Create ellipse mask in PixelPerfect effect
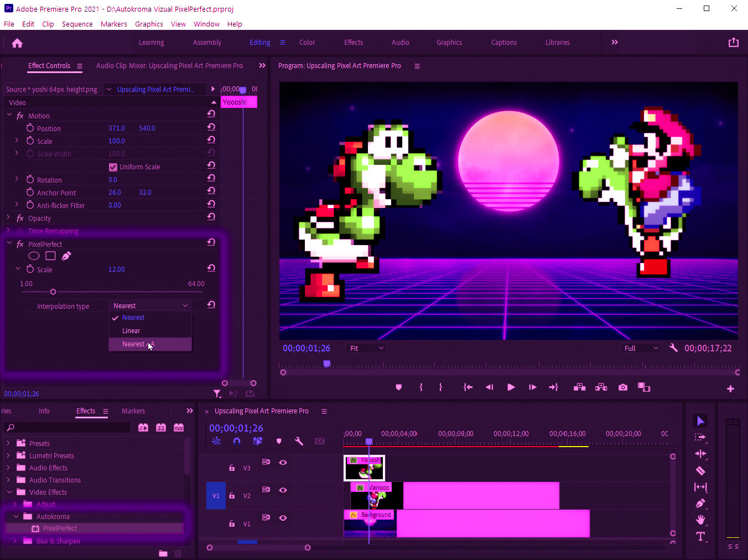The width and height of the screenshot is (748, 560). [x=34, y=256]
